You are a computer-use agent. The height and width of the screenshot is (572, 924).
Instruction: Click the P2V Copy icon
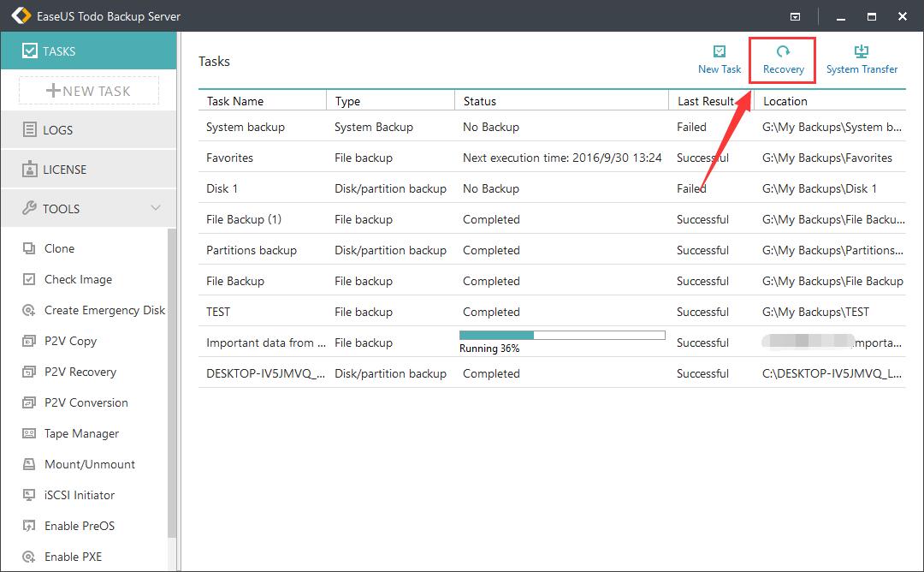tap(29, 341)
